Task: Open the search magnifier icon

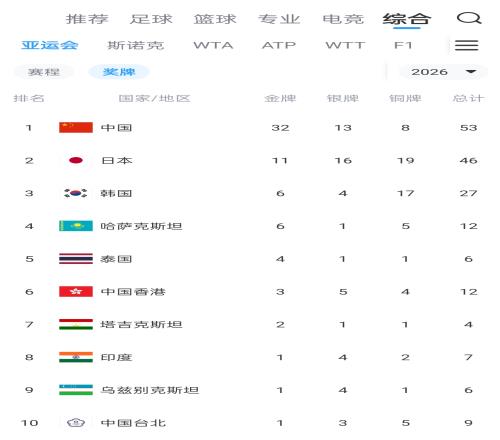Action: [x=469, y=18]
